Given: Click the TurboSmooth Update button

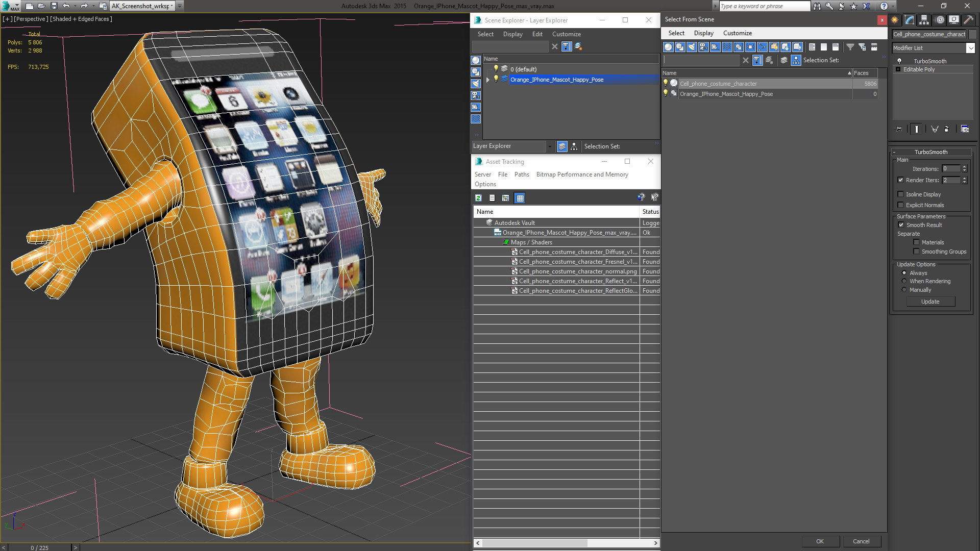Looking at the screenshot, I should tap(930, 302).
